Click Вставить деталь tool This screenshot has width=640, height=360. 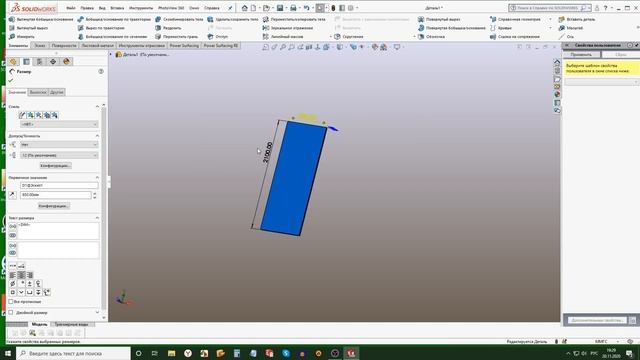(577, 19)
